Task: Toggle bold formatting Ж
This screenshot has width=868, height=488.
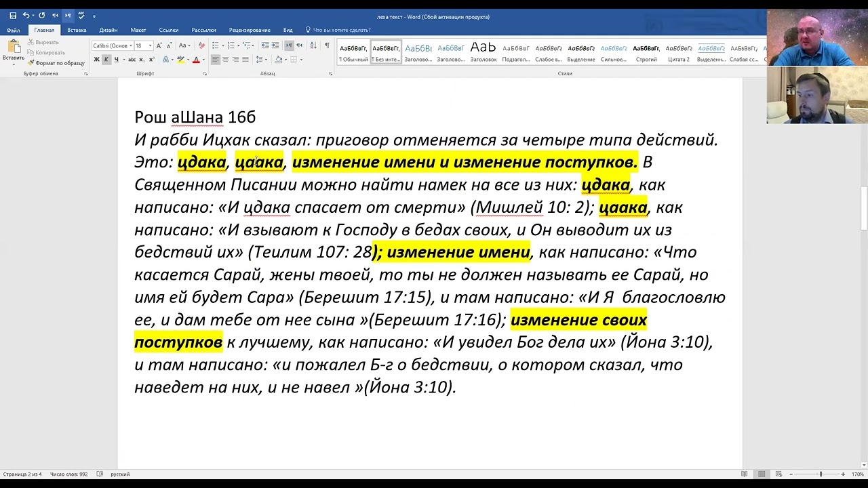Action: click(97, 60)
